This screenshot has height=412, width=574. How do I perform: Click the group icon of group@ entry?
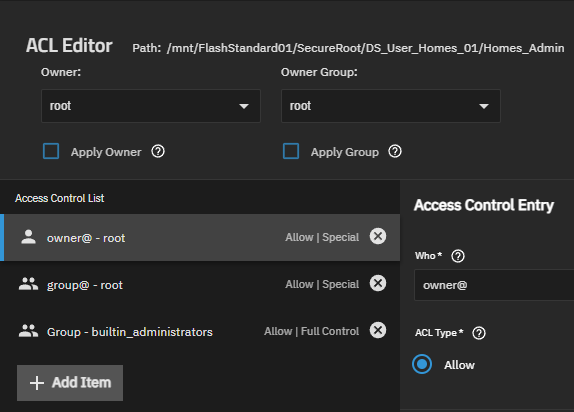pos(28,284)
